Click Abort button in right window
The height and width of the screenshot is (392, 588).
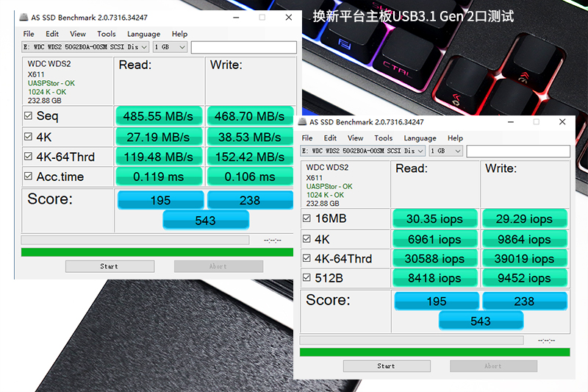[493, 366]
